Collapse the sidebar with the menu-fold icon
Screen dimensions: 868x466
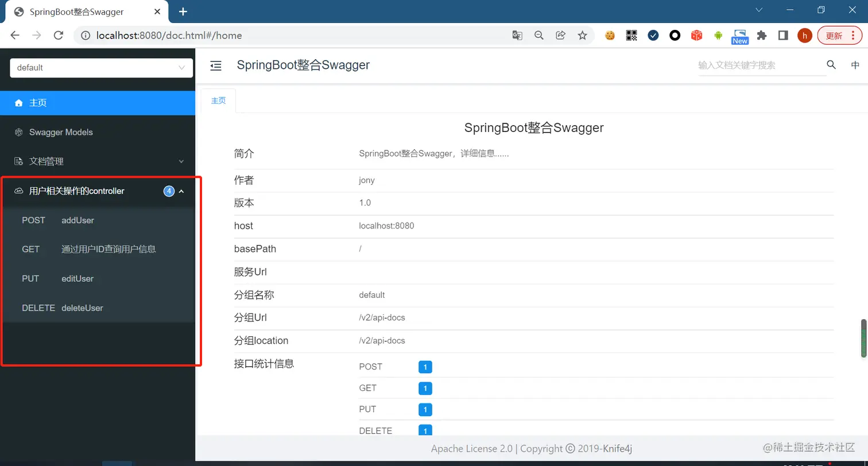coord(216,66)
